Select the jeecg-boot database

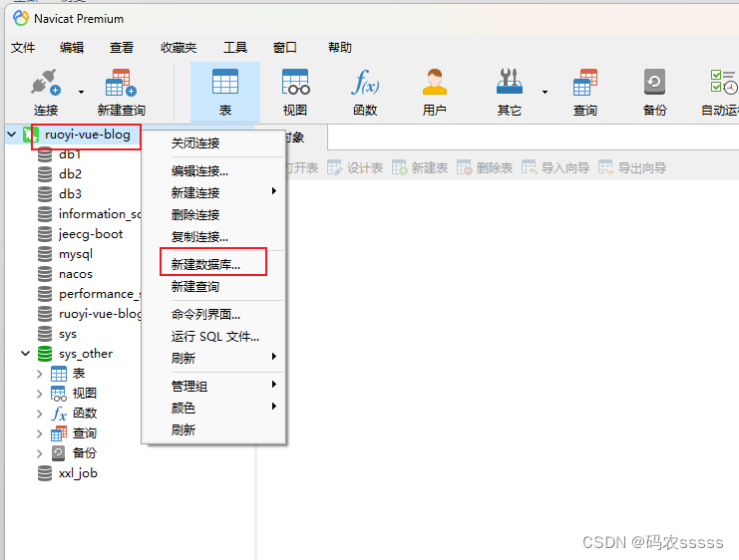pos(91,234)
